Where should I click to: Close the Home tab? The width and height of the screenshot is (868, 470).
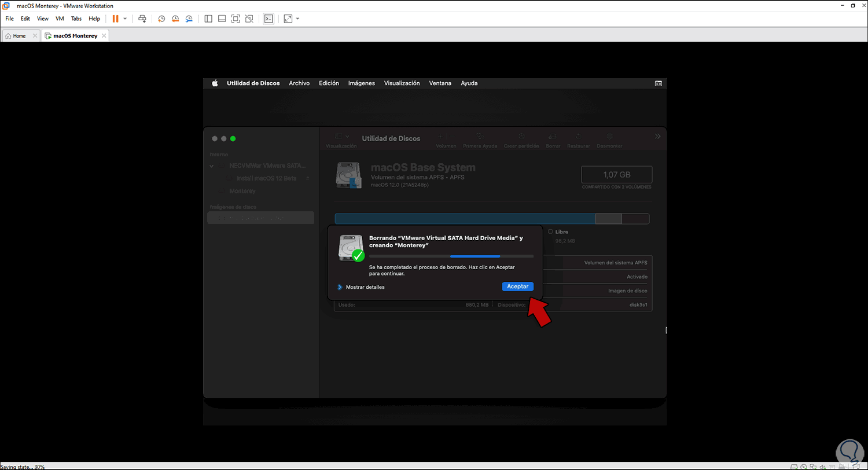click(35, 36)
